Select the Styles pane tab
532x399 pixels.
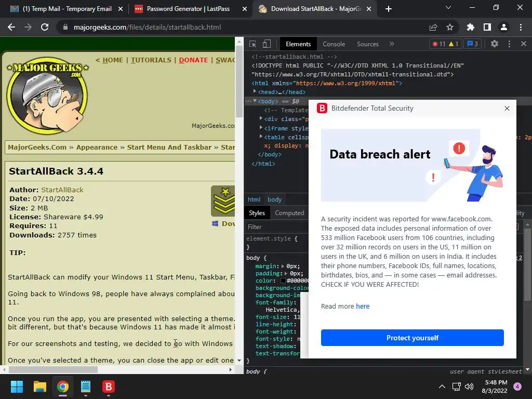pyautogui.click(x=257, y=213)
